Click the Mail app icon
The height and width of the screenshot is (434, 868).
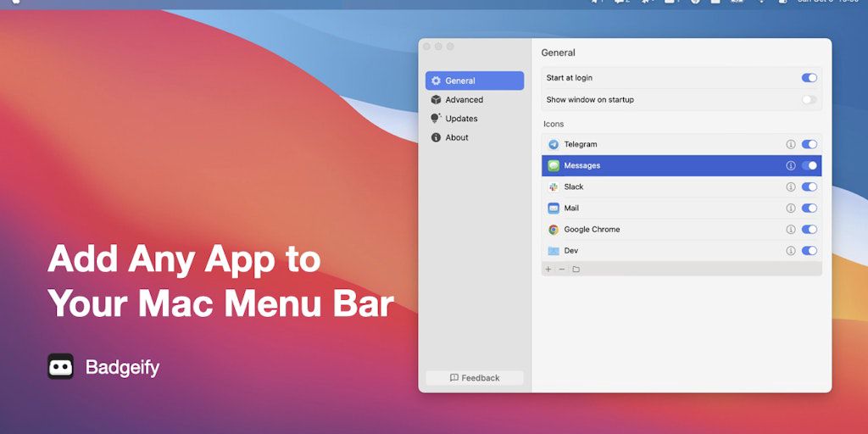pos(554,209)
